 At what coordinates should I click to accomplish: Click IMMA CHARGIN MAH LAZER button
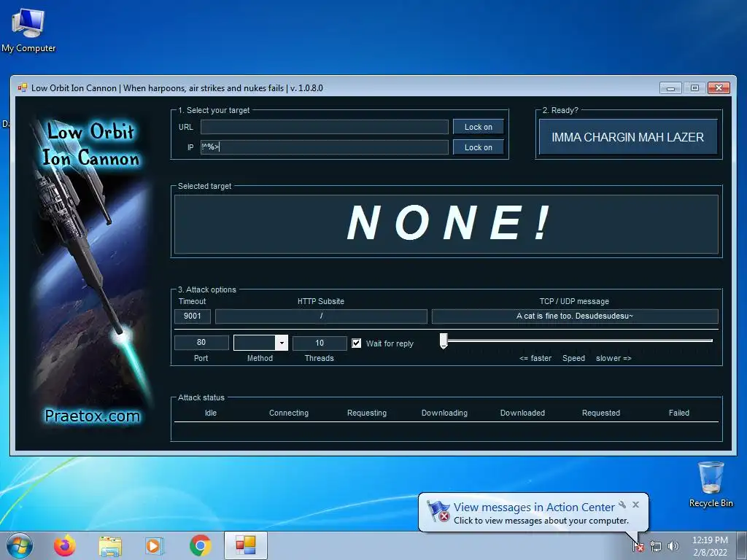pos(628,137)
